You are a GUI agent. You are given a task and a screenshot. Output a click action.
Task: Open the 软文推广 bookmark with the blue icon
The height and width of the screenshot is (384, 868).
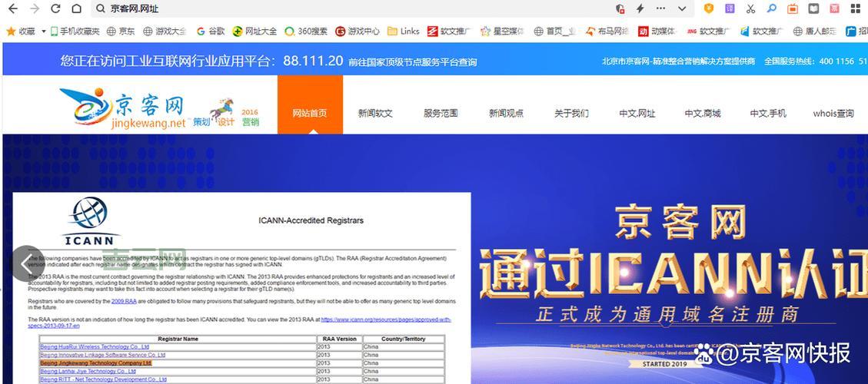click(x=761, y=31)
